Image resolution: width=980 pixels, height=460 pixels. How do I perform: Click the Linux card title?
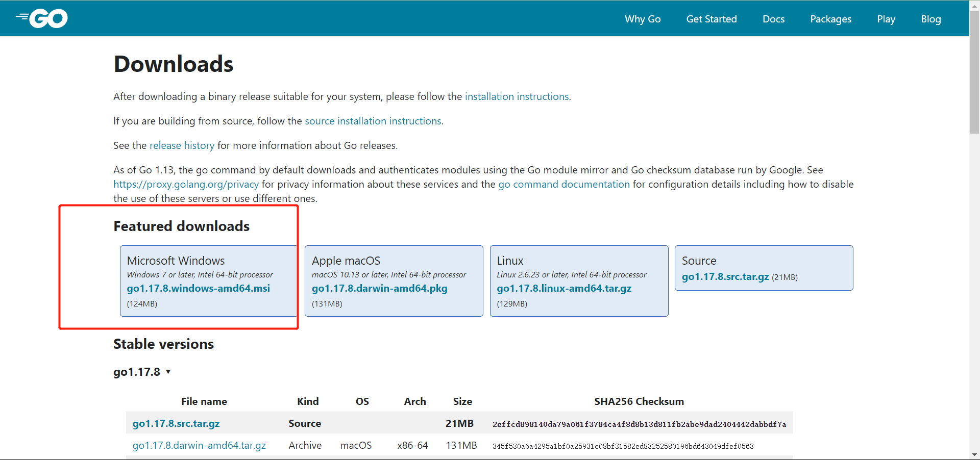[x=510, y=261]
